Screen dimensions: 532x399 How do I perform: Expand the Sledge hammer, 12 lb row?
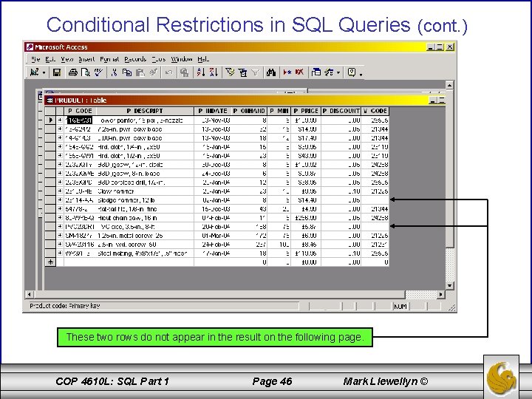[x=60, y=199]
